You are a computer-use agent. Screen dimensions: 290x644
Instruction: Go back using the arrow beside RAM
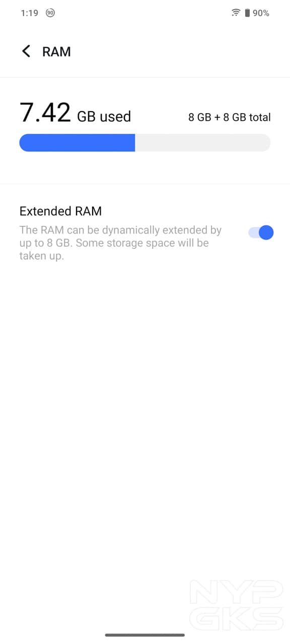26,51
